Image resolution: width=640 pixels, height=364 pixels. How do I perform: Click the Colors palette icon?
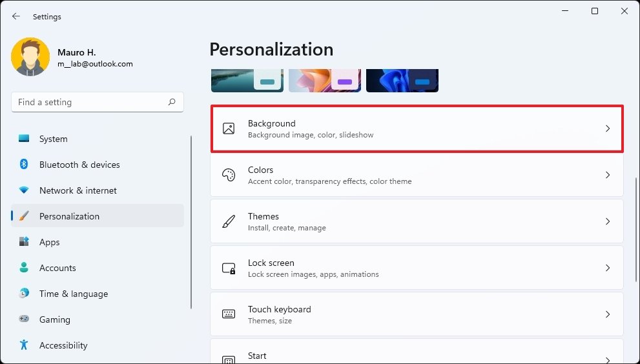pyautogui.click(x=229, y=175)
